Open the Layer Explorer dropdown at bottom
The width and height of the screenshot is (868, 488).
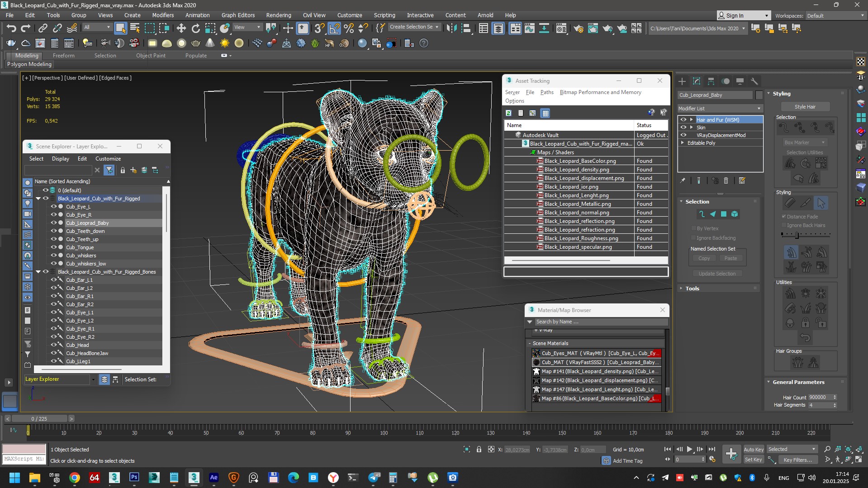pos(93,379)
